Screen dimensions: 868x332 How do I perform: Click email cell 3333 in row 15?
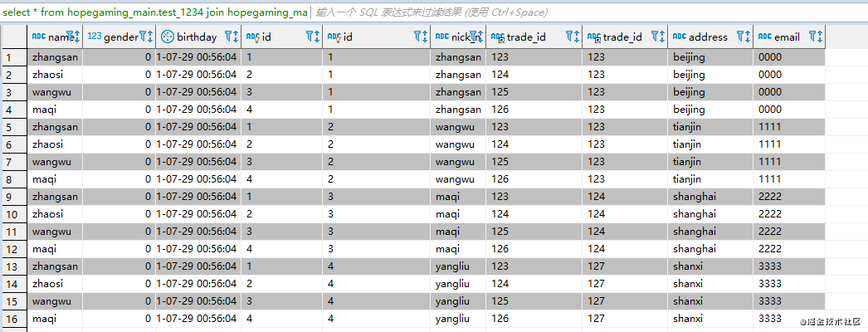pos(789,301)
